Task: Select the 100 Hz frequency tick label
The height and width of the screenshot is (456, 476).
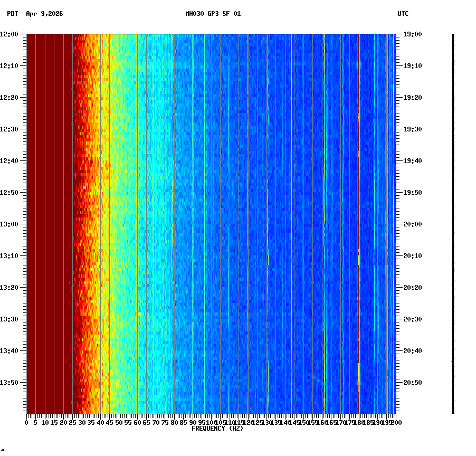Action: point(210,422)
